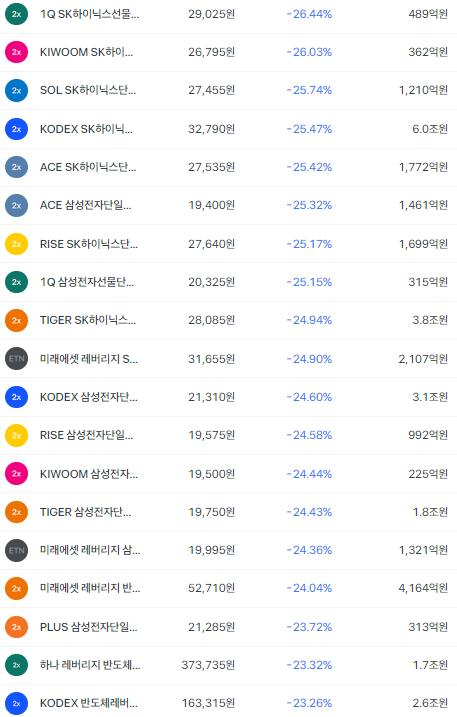Click the 19,750원 price for TIGER 삼성전자단
Viewport: 457px width, 717px height.
coord(211,512)
